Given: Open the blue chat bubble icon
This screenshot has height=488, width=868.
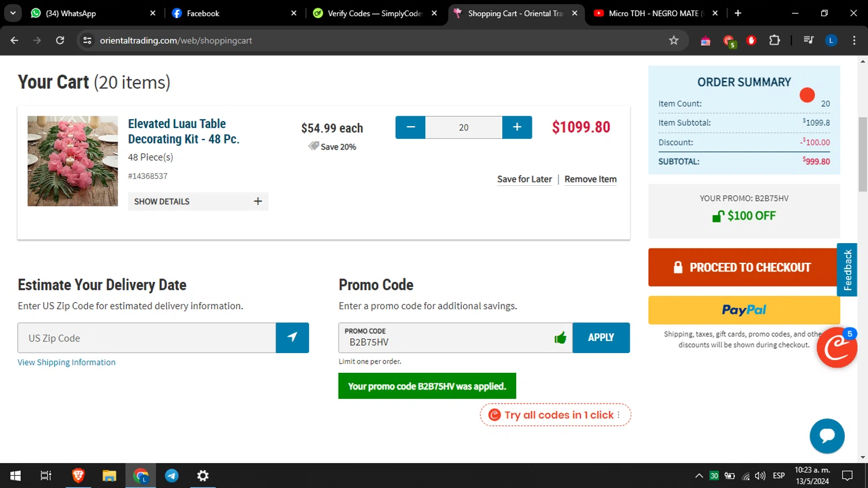Looking at the screenshot, I should coord(827,436).
